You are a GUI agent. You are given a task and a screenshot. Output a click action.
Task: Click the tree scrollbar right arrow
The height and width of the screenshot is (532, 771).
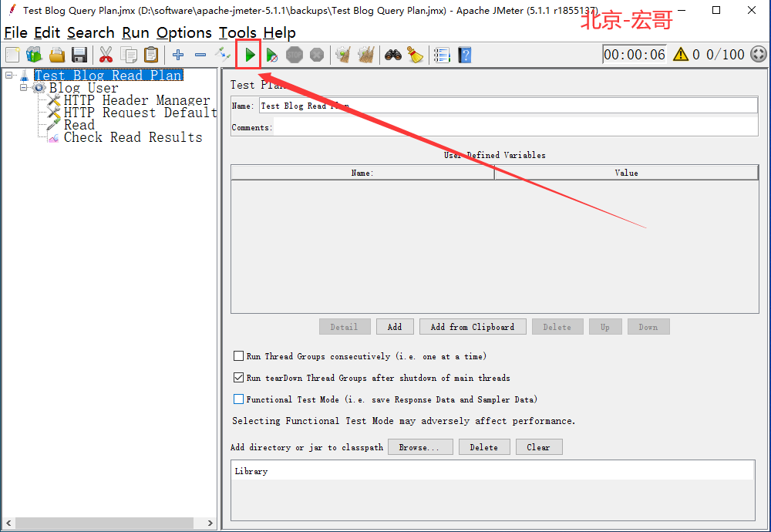(210, 523)
